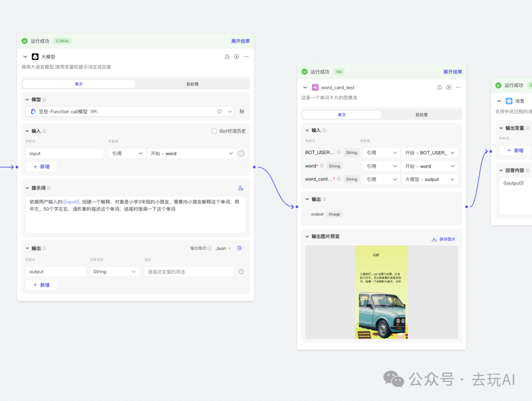
Task: Open the 大模型 – output reference dropdown
Action: (429, 179)
